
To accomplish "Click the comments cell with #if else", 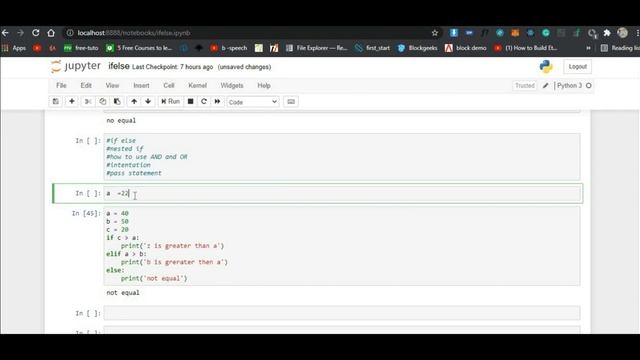I will (342, 157).
